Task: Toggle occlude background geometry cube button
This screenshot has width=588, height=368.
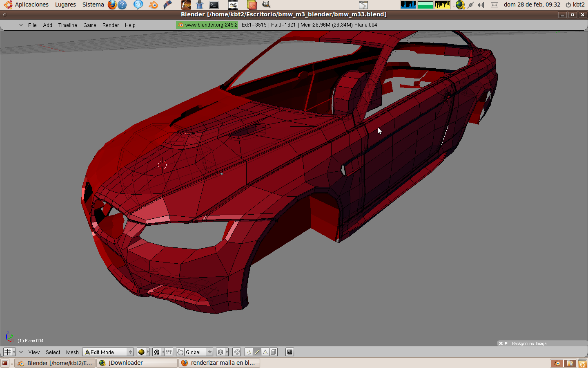Action: (274, 352)
